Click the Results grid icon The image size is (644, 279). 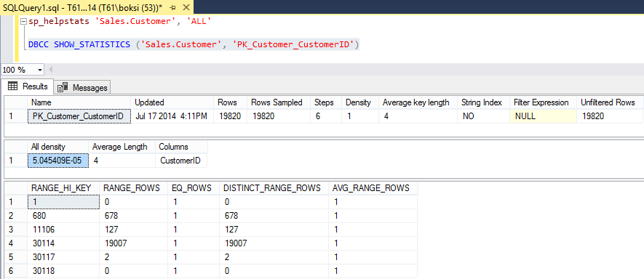12,86
